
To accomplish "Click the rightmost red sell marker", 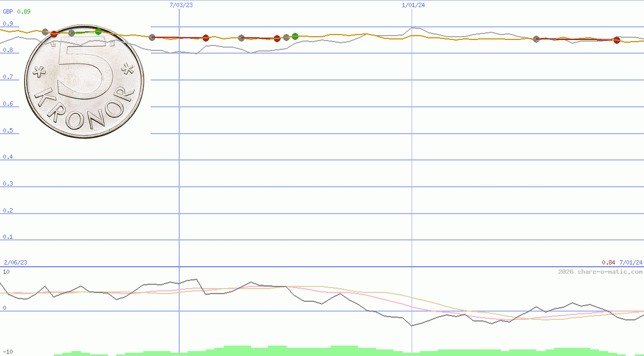I will coord(617,39).
